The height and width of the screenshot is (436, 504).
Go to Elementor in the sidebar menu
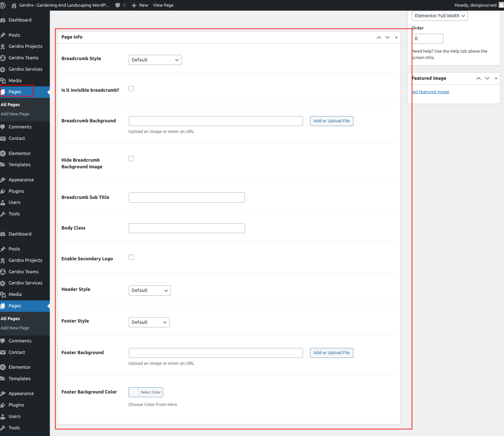19,153
